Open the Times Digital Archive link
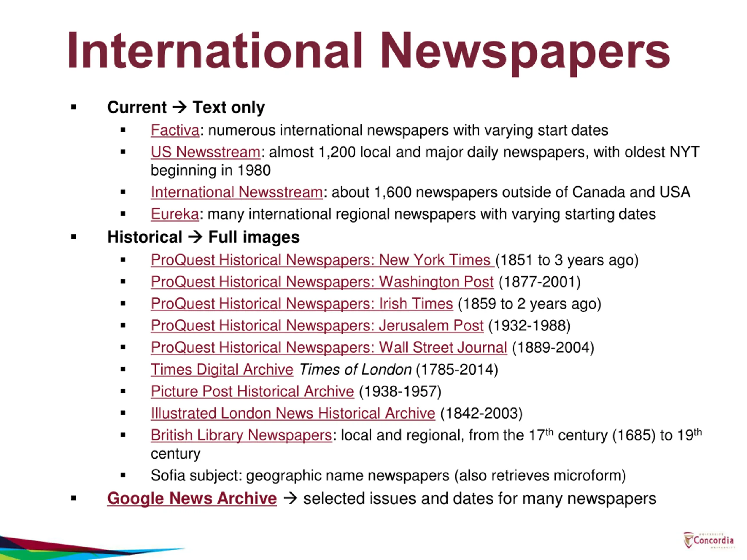This screenshot has height=560, width=747. [222, 370]
